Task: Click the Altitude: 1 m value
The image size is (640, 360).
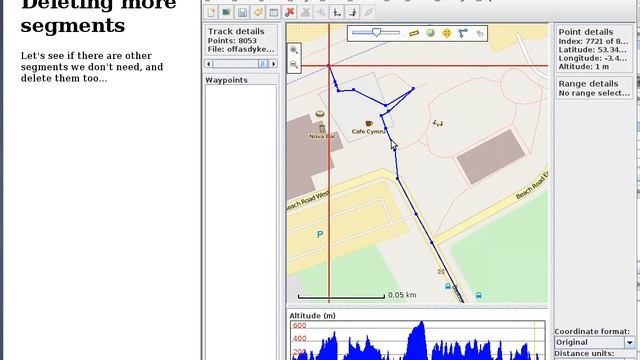Action: click(x=584, y=67)
